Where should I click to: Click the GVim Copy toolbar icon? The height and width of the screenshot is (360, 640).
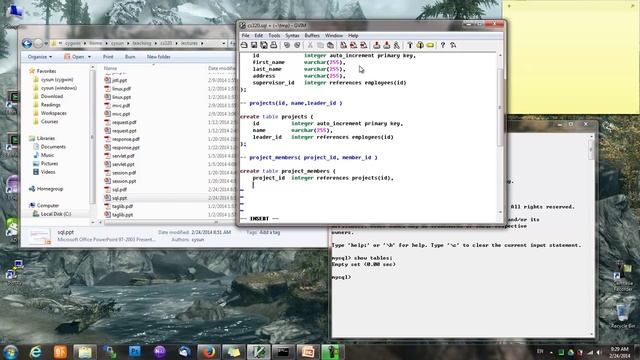coord(320,45)
